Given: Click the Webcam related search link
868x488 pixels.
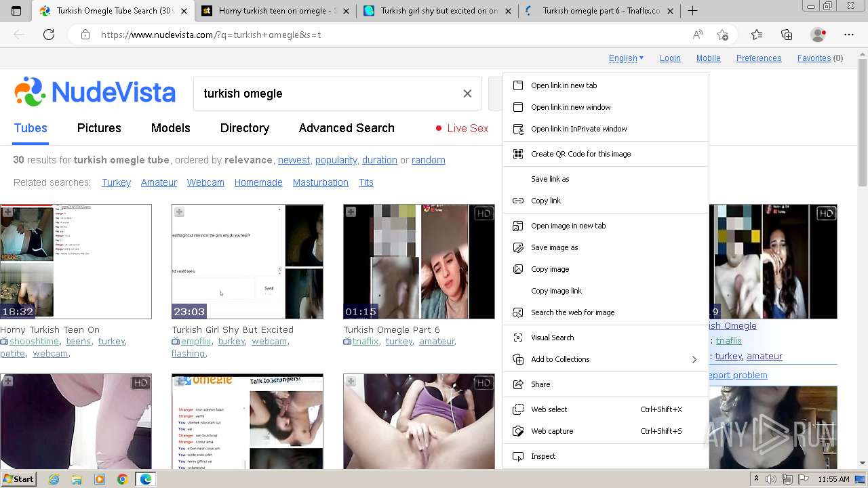Looking at the screenshot, I should [x=205, y=182].
